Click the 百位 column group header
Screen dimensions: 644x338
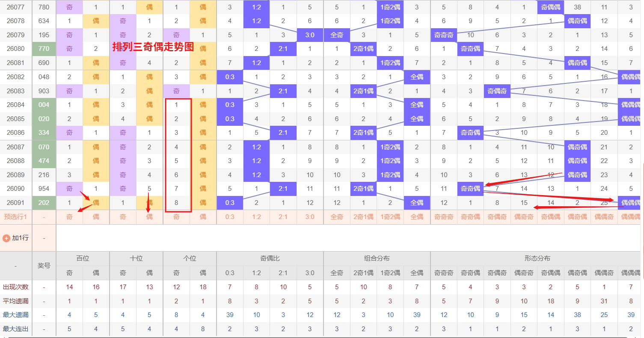[x=83, y=258]
